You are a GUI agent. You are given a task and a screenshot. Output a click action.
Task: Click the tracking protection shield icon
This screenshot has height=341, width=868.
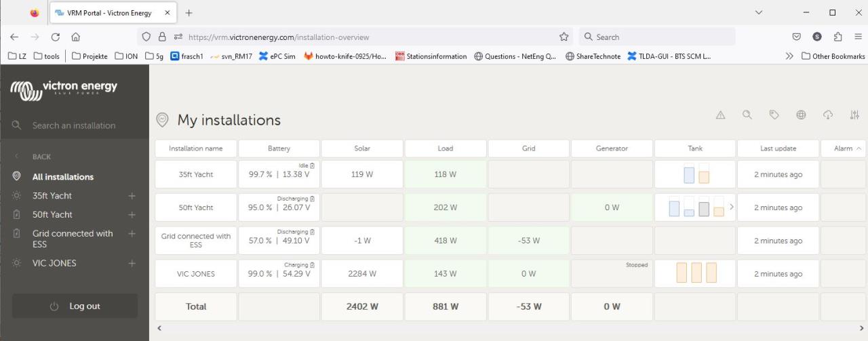146,37
